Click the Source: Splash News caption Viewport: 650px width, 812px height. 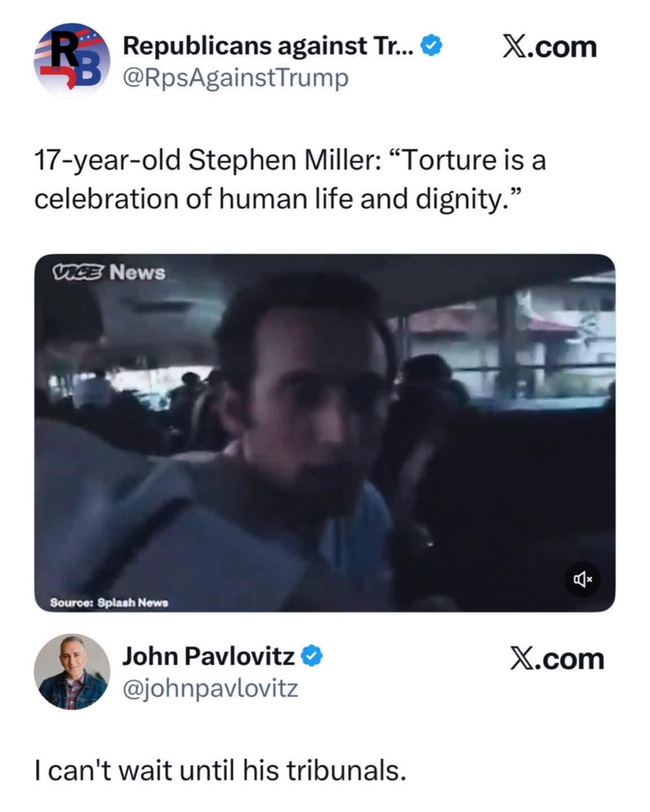109,602
